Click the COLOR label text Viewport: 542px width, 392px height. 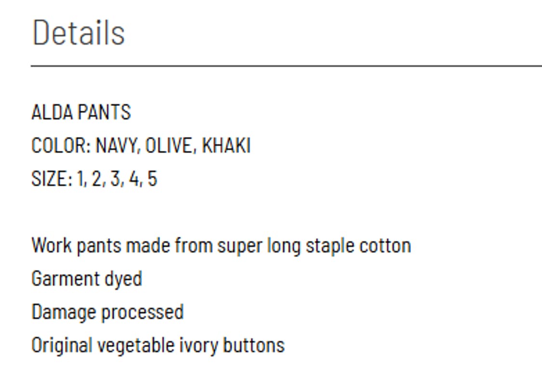pos(61,145)
